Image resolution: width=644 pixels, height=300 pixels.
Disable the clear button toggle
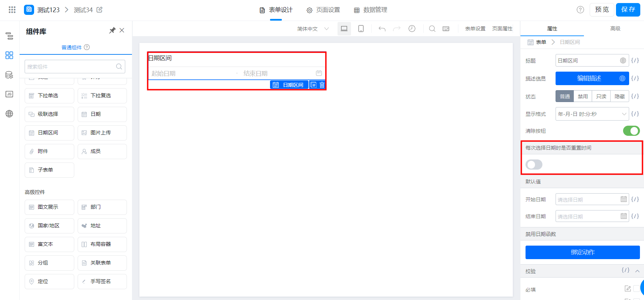click(631, 131)
